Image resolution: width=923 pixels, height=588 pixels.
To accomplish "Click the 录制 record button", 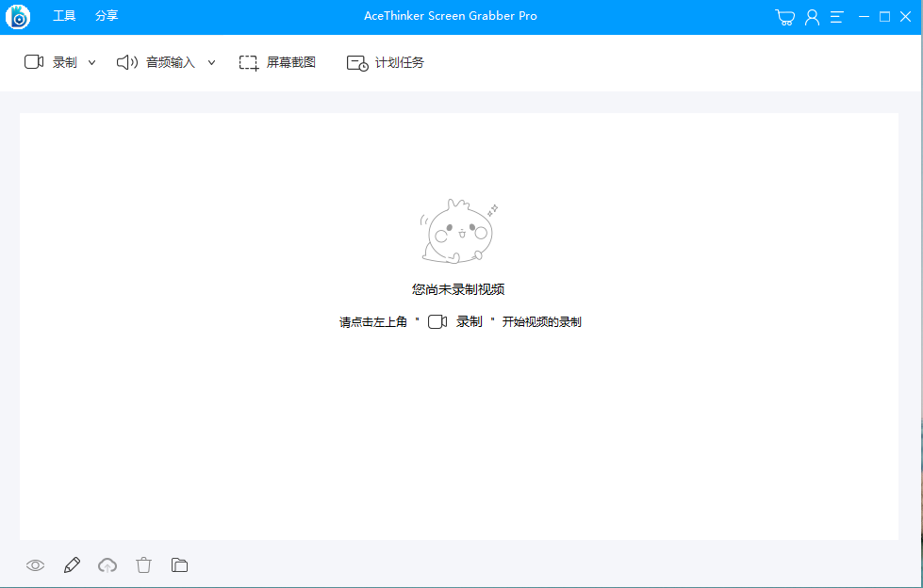I will coord(52,62).
